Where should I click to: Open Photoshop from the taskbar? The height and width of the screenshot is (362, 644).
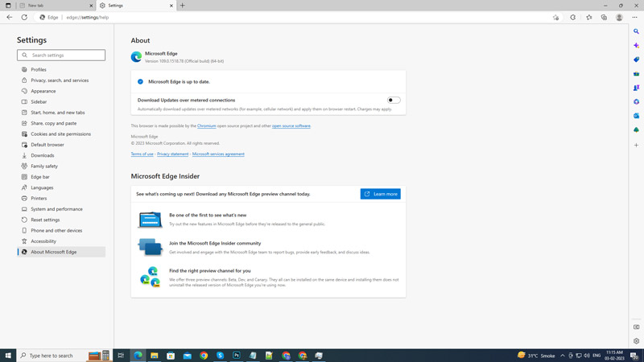pos(237,356)
